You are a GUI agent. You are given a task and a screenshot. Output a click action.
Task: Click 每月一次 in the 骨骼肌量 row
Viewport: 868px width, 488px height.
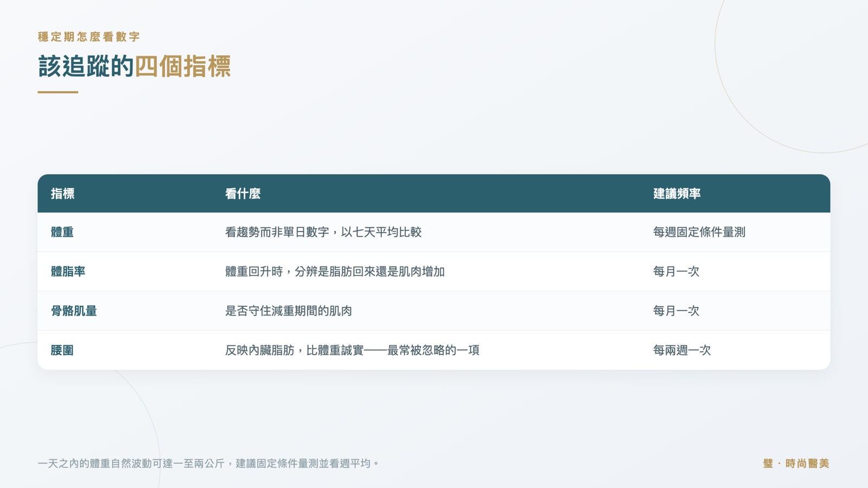[676, 311]
